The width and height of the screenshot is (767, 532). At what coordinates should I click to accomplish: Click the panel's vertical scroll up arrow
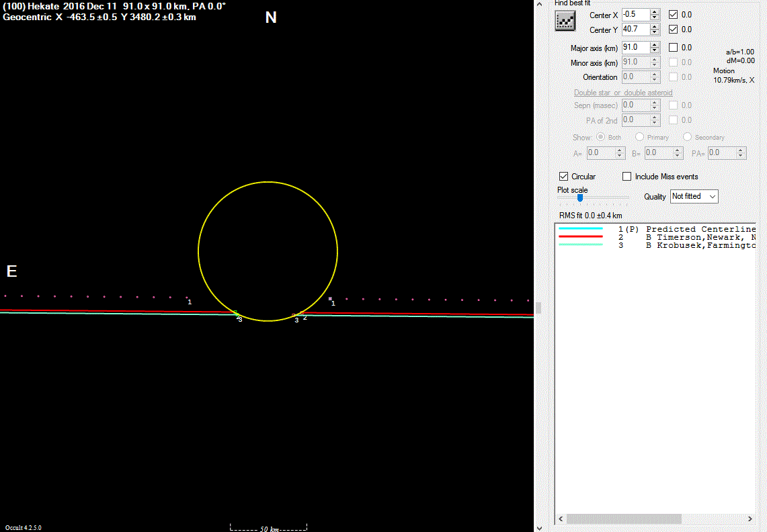pyautogui.click(x=539, y=4)
